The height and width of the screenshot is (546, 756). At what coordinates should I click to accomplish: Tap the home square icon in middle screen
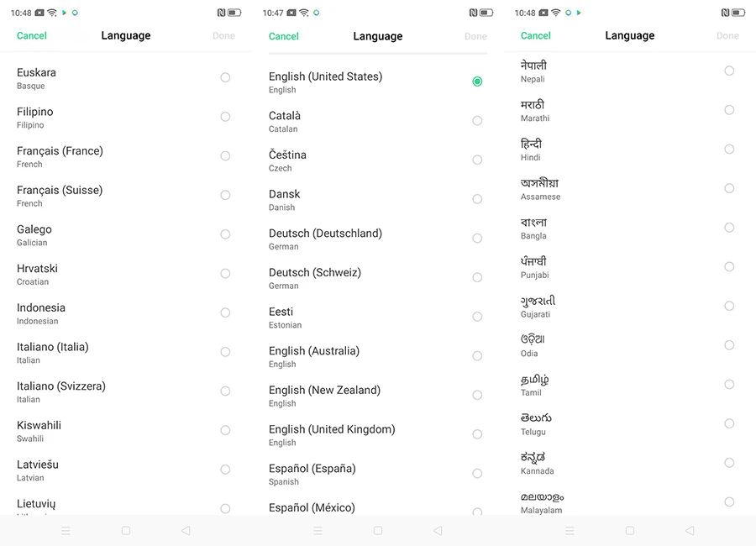click(x=378, y=531)
